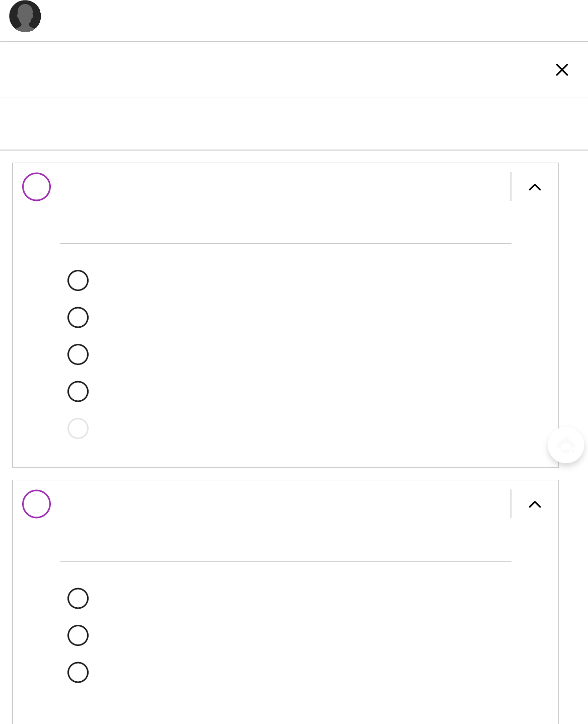Screen dimensions: 588x724
Task: Select the first option in the first question
Action: pos(78,280)
